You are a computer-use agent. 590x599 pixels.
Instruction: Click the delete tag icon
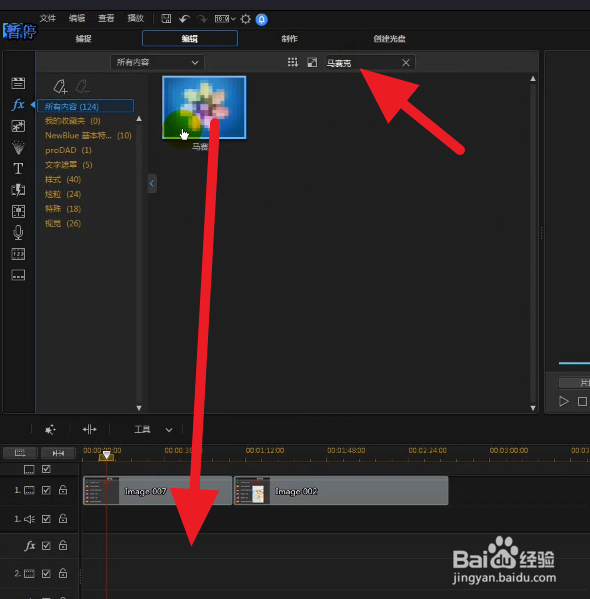pyautogui.click(x=82, y=87)
